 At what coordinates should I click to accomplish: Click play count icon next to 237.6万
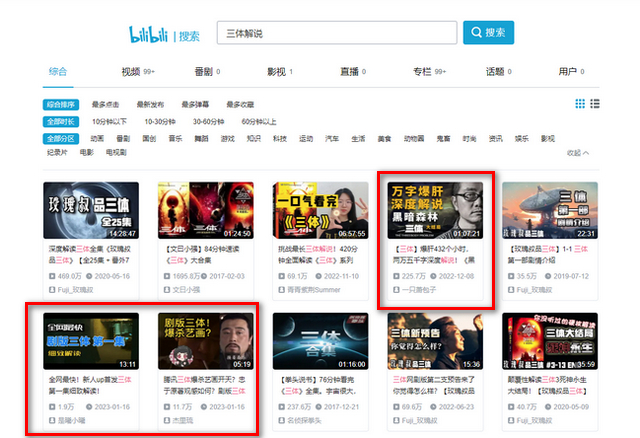(281, 407)
